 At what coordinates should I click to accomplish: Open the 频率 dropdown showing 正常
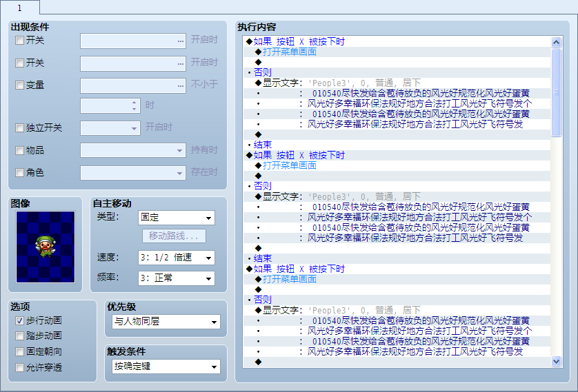point(177,278)
